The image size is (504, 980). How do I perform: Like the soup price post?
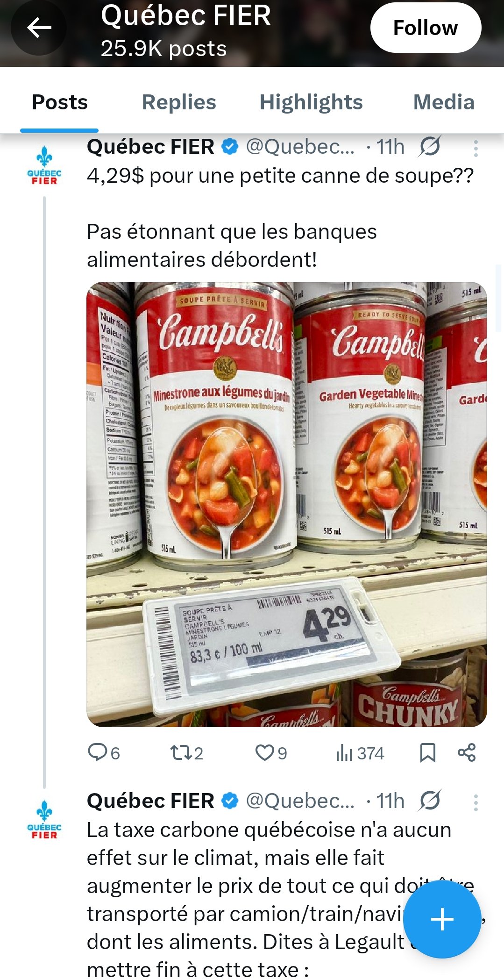(271, 753)
